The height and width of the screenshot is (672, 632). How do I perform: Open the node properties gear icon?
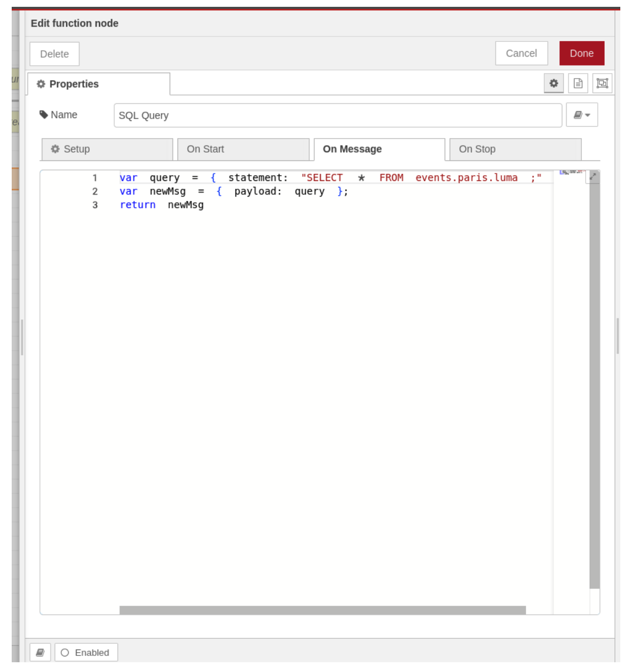(x=553, y=83)
